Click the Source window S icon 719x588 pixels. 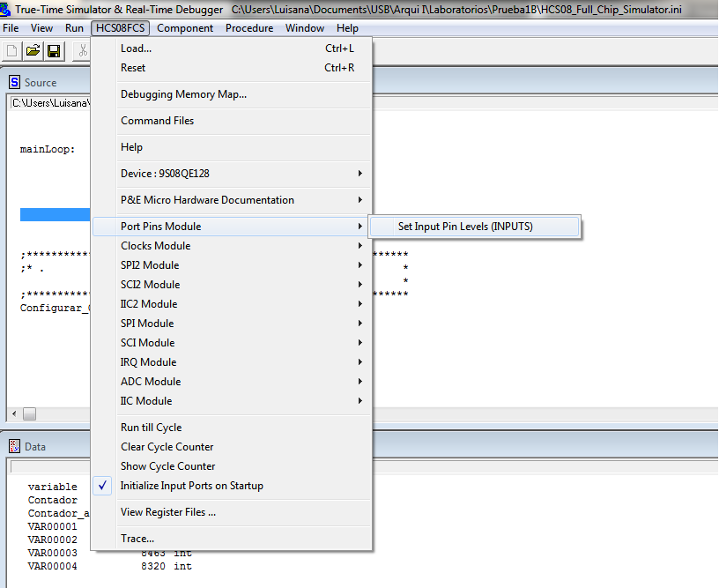click(14, 82)
